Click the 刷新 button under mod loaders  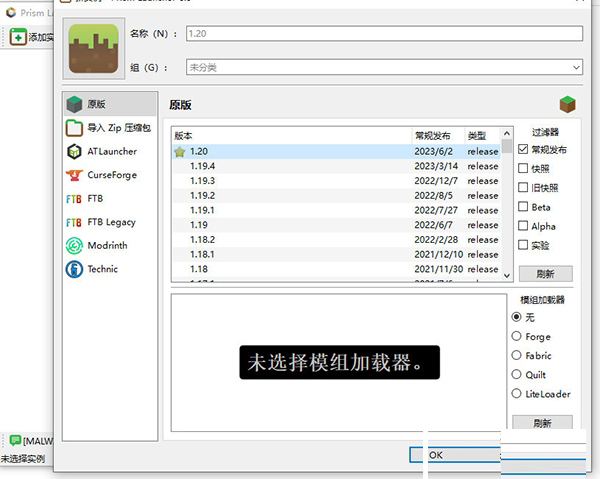coord(542,422)
